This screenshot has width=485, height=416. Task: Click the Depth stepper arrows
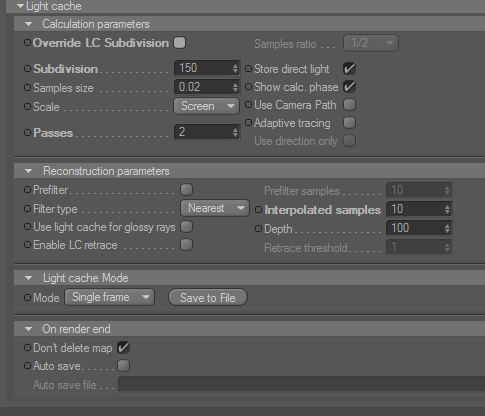click(448, 228)
